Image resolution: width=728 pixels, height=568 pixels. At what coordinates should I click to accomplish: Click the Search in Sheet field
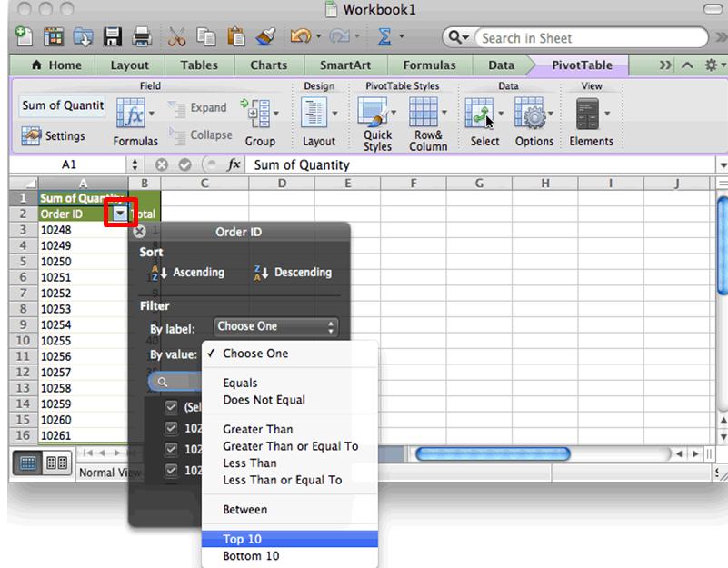(x=591, y=37)
